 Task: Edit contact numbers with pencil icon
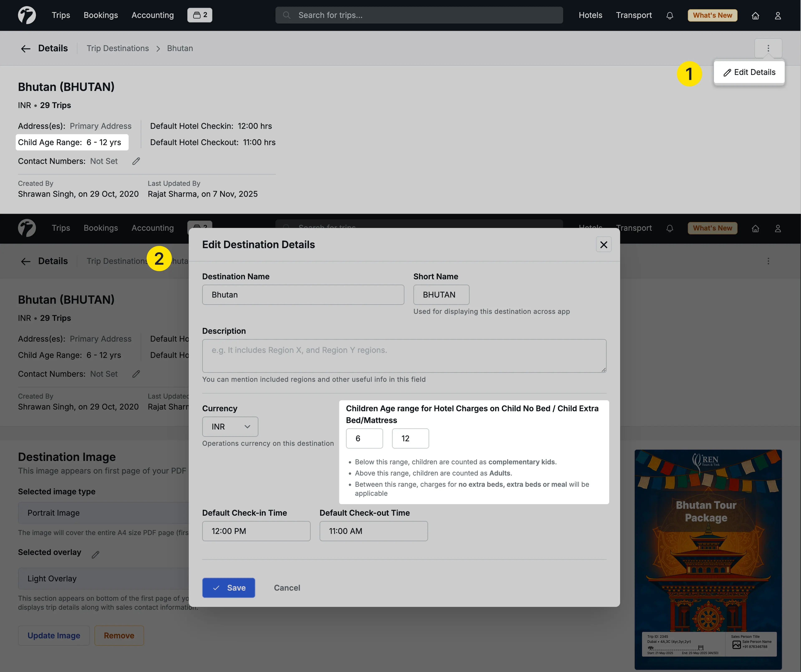coord(136,161)
